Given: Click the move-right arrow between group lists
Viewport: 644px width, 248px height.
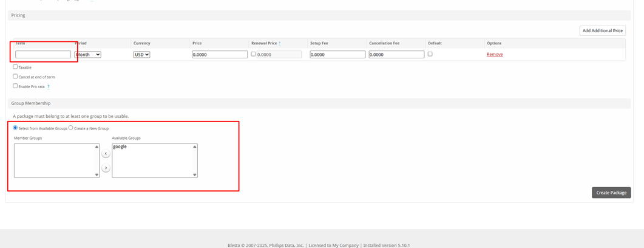Looking at the screenshot, I should 106,168.
